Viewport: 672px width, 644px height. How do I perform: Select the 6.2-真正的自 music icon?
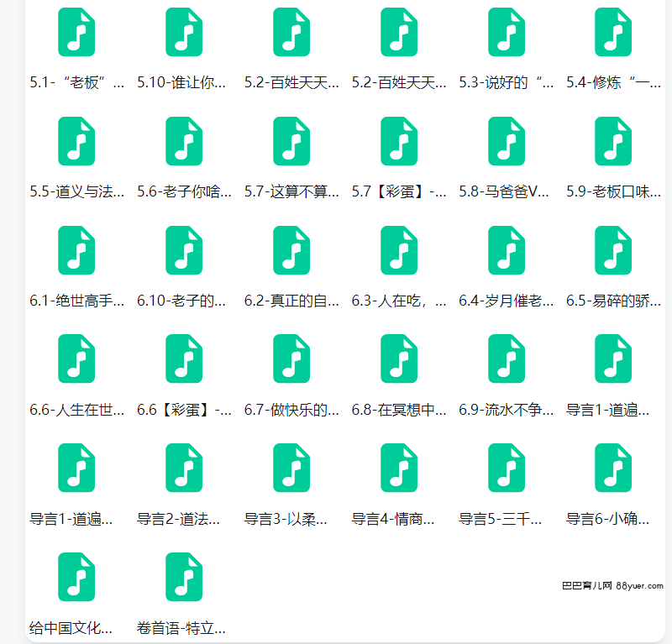point(291,250)
